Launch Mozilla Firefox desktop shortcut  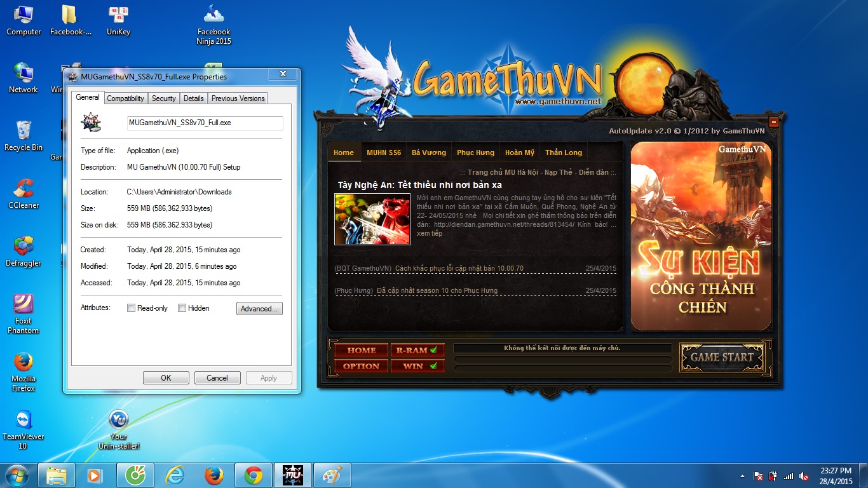pyautogui.click(x=24, y=372)
